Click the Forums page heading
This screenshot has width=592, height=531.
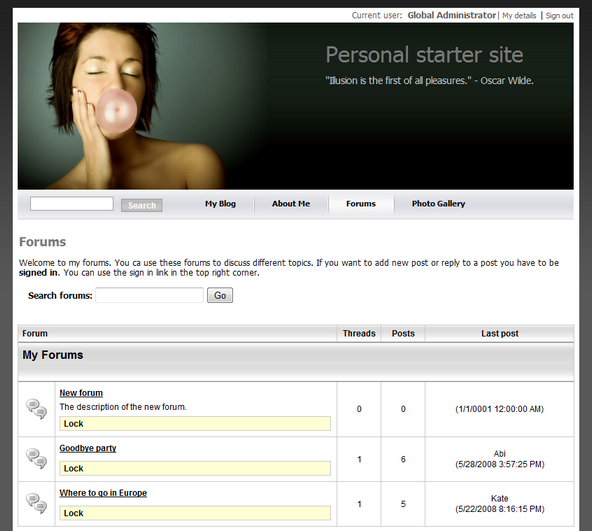click(x=43, y=242)
